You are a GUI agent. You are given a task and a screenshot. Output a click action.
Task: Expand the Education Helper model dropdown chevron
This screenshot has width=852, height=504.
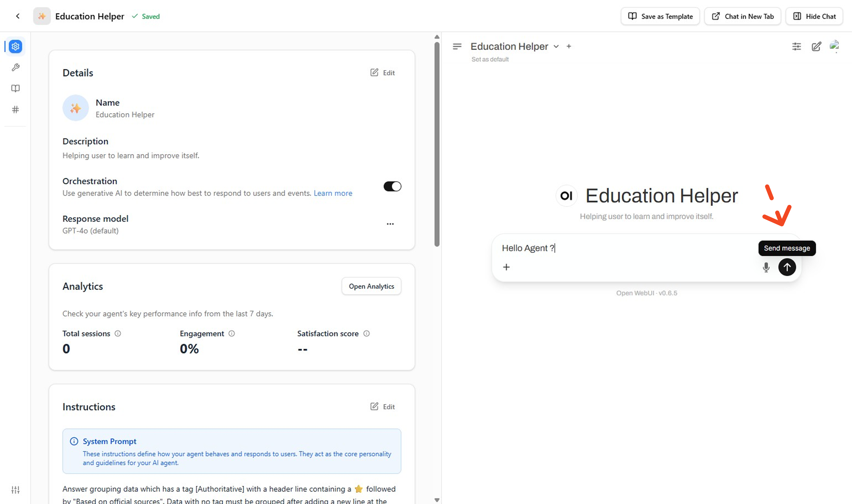tap(556, 46)
